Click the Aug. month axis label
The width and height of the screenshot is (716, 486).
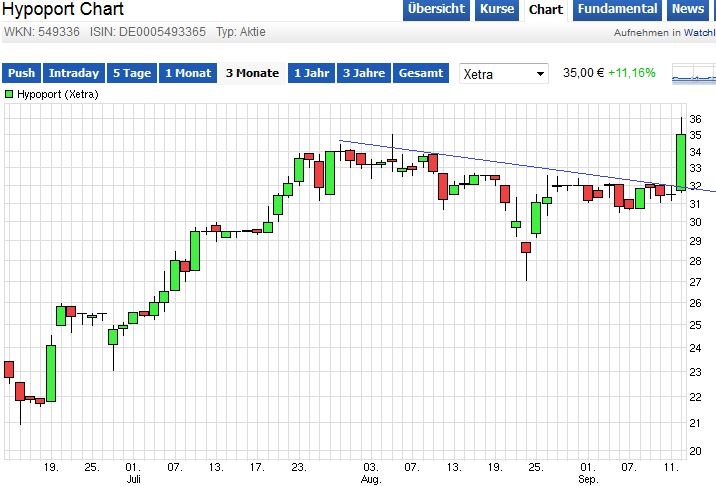pos(370,479)
